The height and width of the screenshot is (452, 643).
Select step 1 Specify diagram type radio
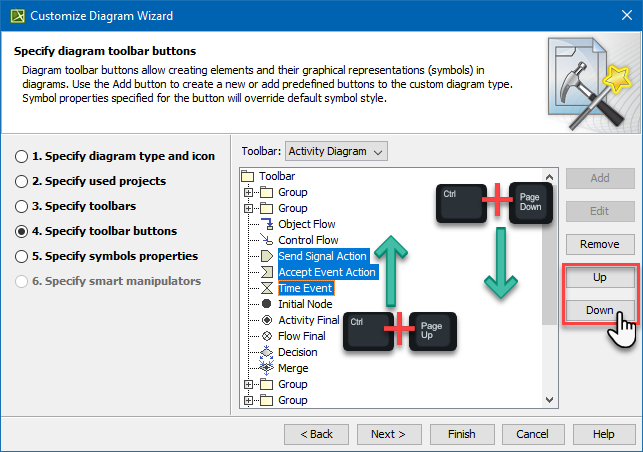click(x=21, y=156)
